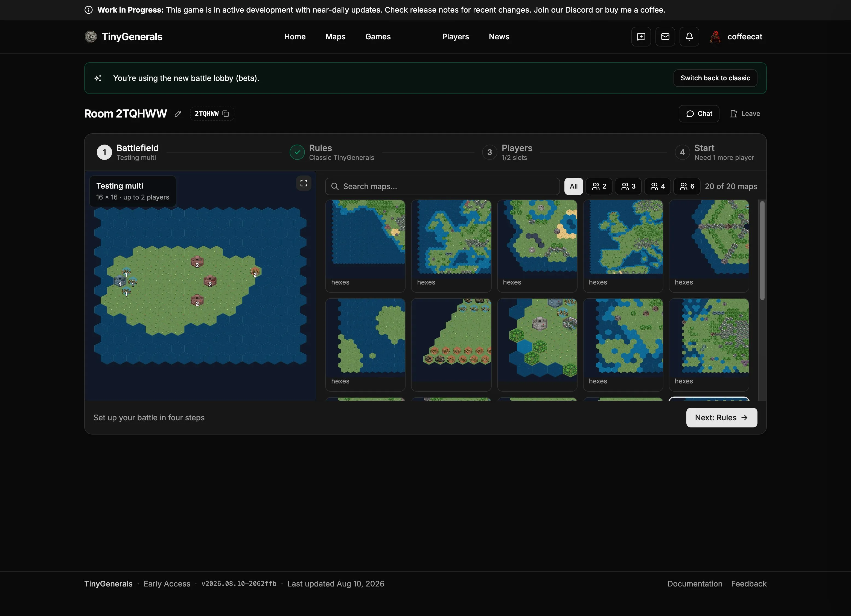Click Switch back to classic
Viewport: 851px width, 616px height.
pyautogui.click(x=715, y=78)
